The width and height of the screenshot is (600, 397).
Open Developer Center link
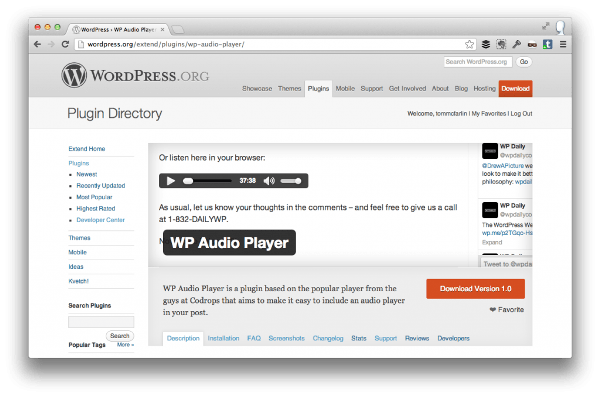pyautogui.click(x=101, y=220)
